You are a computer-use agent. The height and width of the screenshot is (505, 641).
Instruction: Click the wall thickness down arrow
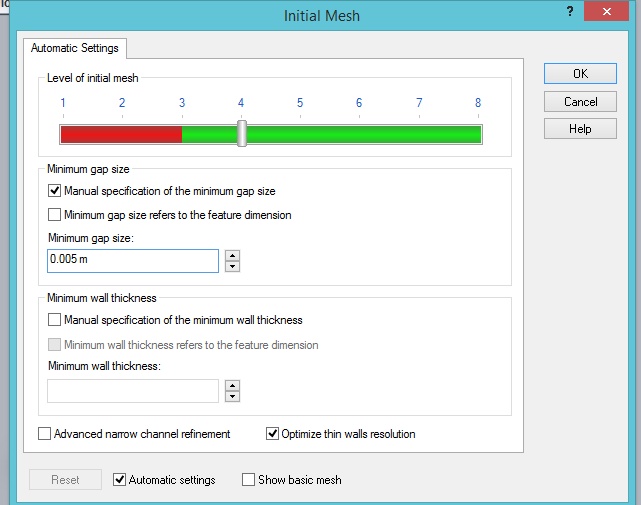click(232, 397)
